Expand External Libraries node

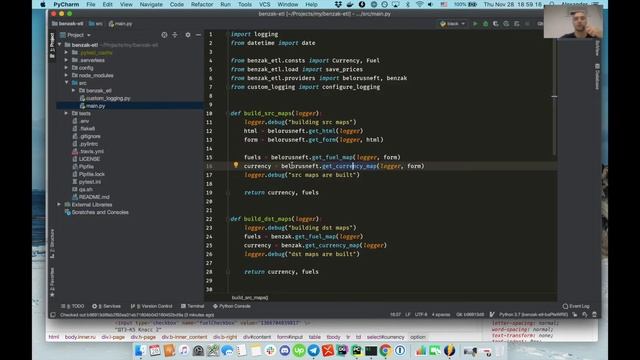click(x=59, y=204)
